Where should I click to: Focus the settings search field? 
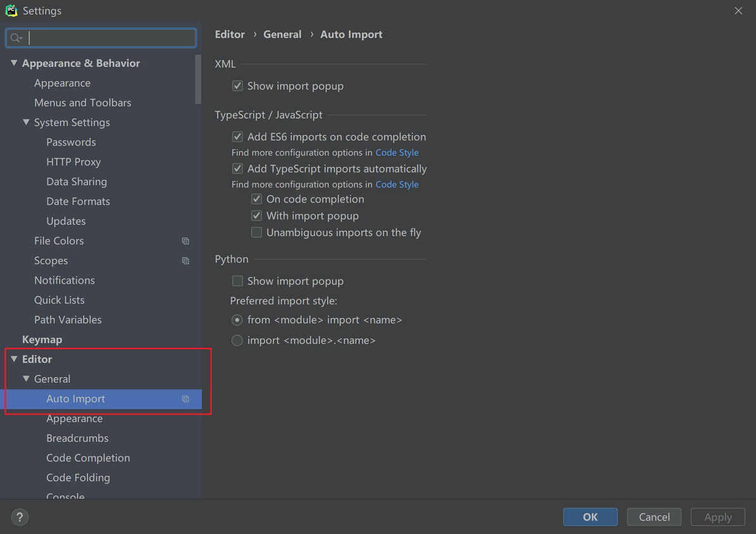pyautogui.click(x=111, y=38)
